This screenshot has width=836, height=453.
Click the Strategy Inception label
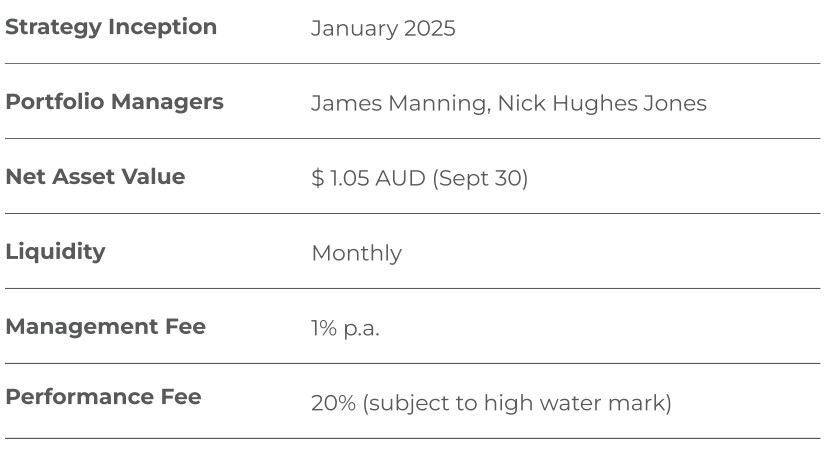point(111,27)
